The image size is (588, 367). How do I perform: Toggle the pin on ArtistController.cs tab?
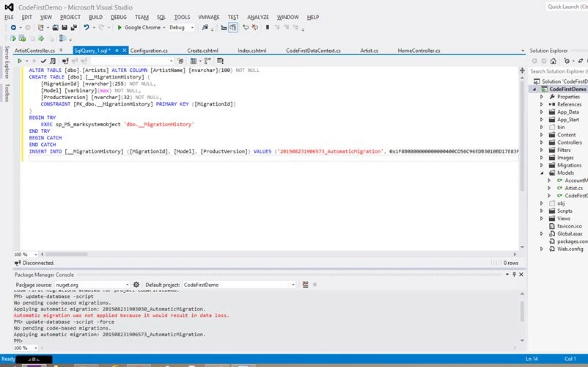pos(61,51)
